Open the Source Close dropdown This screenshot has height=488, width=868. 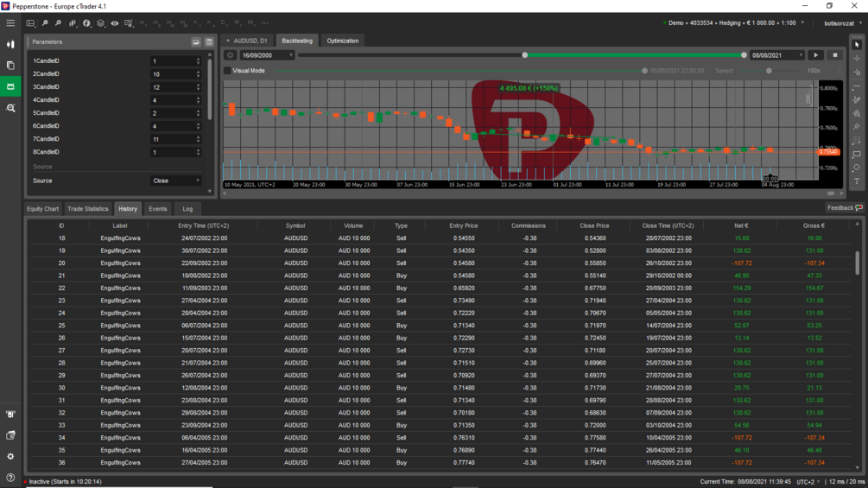(x=176, y=181)
